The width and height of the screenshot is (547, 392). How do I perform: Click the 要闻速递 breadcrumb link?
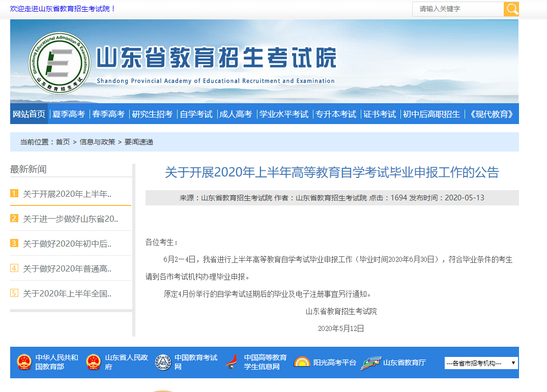(x=139, y=142)
